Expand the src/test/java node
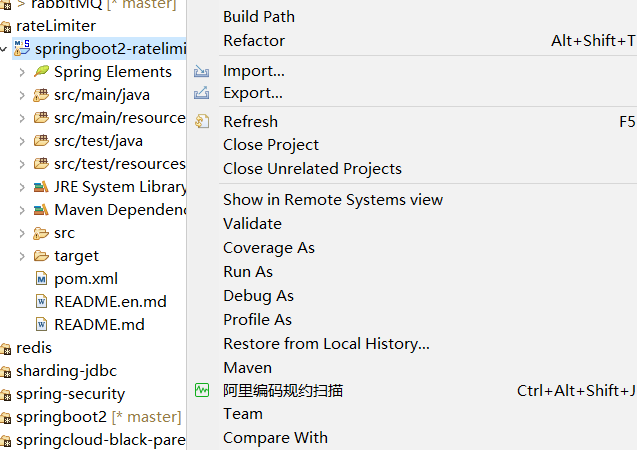Image resolution: width=637 pixels, height=450 pixels. pyautogui.click(x=22, y=141)
